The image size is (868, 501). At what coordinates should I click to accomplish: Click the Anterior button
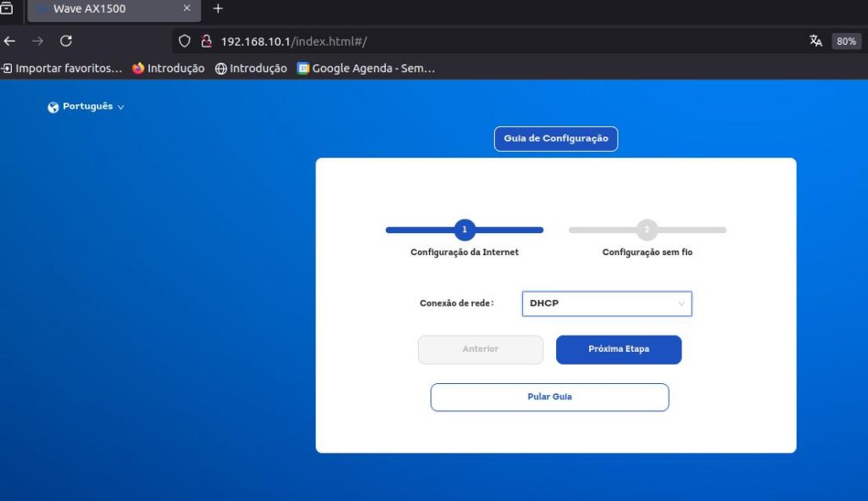click(481, 349)
